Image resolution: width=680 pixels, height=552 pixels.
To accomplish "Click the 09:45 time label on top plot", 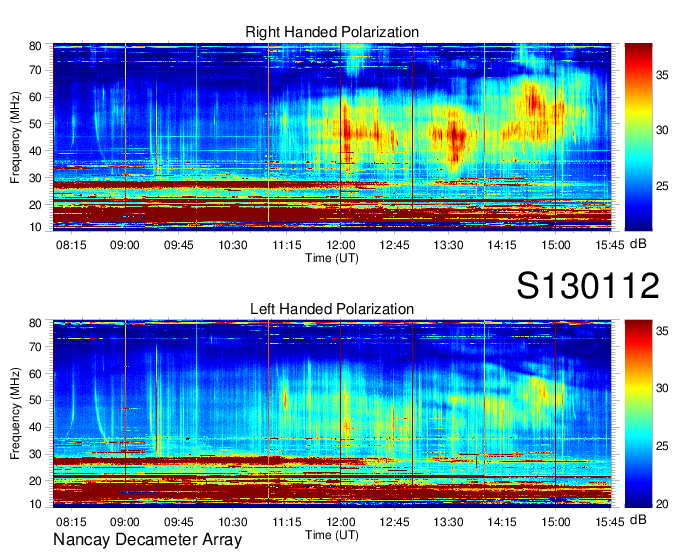I will 179,245.
